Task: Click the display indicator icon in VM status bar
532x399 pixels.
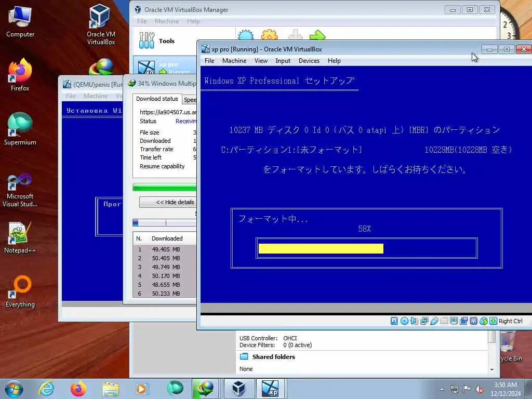Action: tap(454, 321)
